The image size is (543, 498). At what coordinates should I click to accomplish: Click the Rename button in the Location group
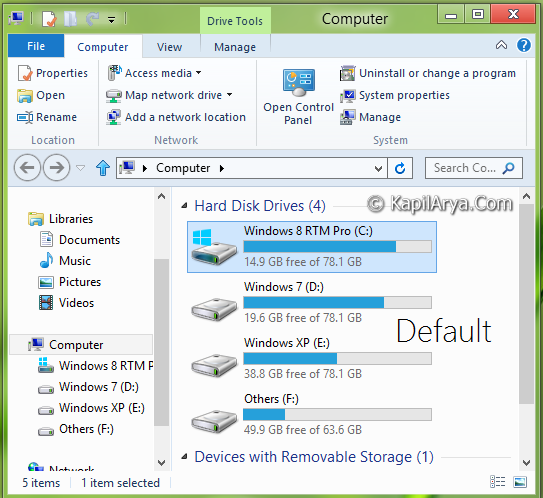(47, 117)
